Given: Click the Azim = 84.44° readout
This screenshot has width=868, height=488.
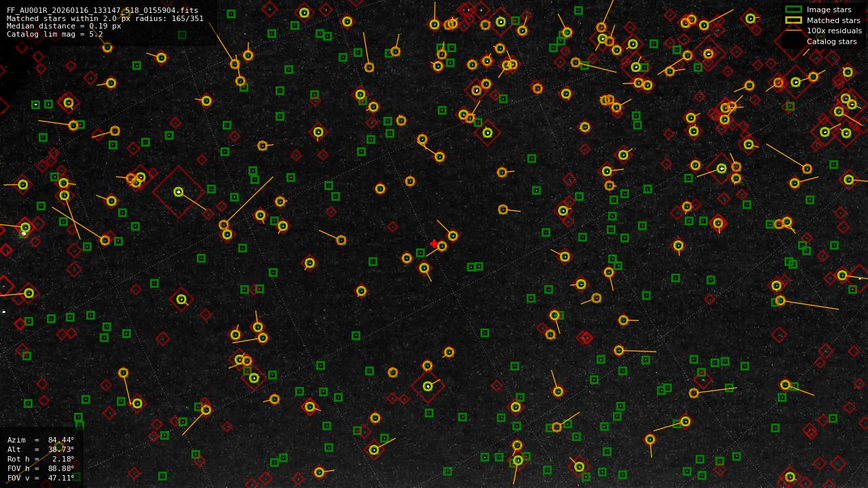Looking at the screenshot, I should click(x=41, y=440).
